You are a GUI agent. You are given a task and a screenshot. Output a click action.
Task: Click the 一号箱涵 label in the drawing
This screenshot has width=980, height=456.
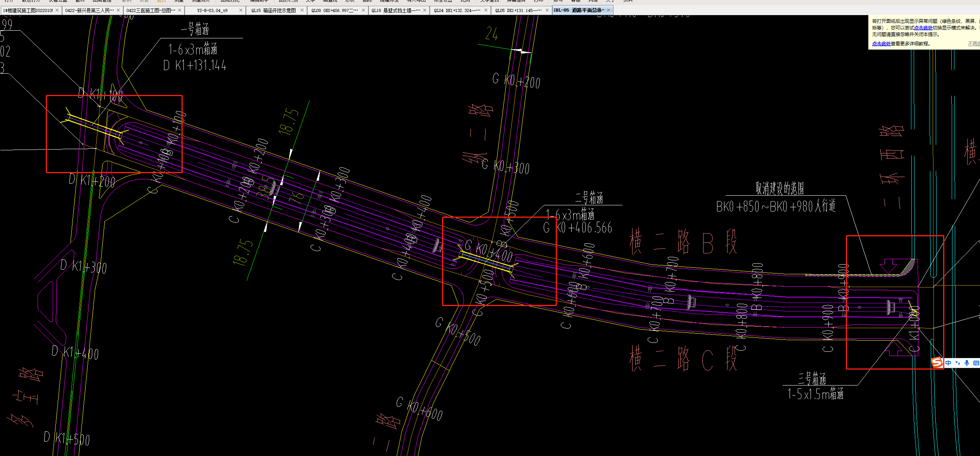[x=195, y=29]
